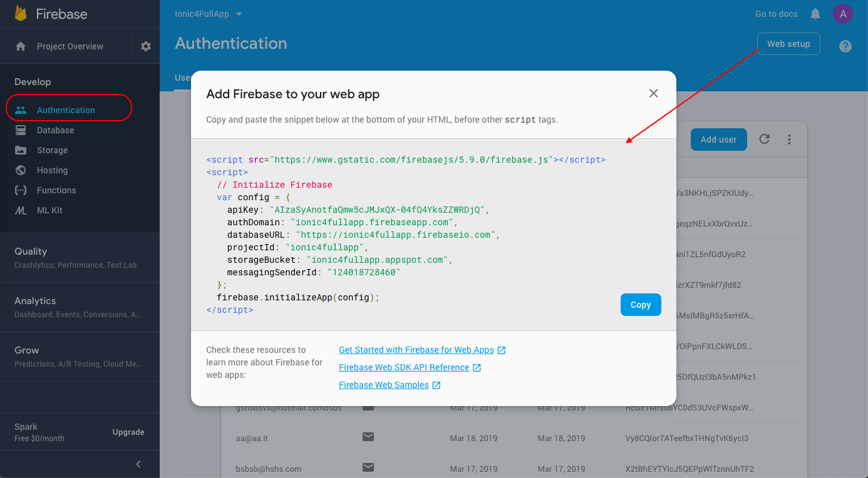Viewport: 868px width, 478px height.
Task: Click the Functions brackets icon
Action: 21,190
